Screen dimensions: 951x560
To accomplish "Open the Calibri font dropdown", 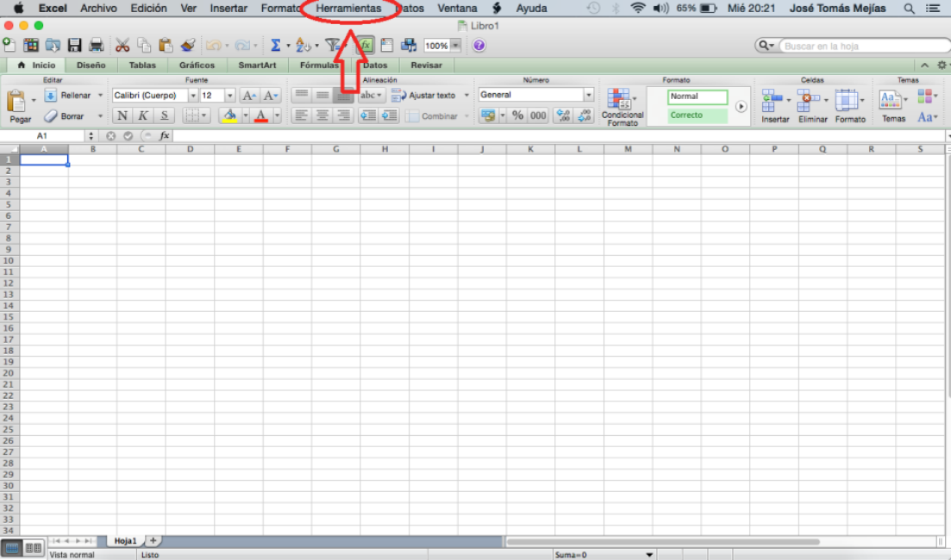I will click(x=193, y=95).
